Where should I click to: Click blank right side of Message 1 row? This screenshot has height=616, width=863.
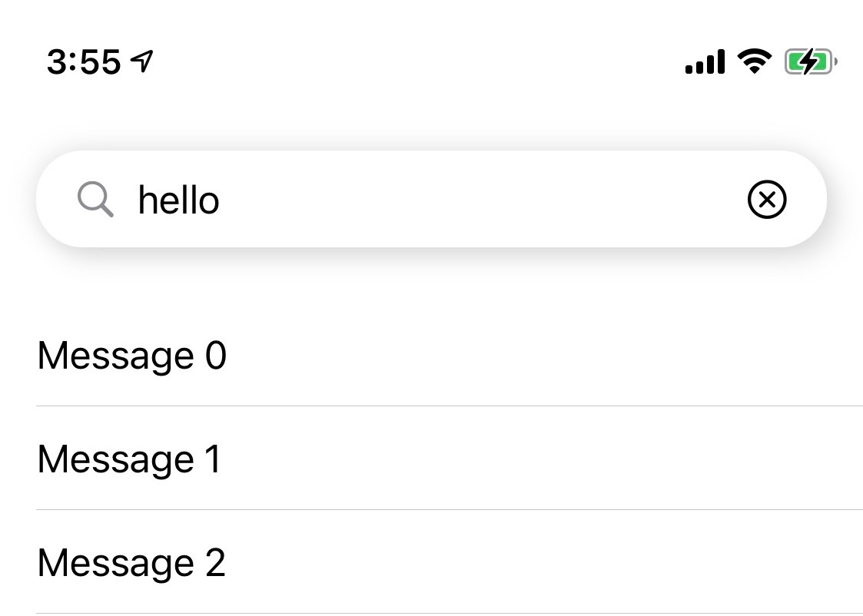(x=550, y=458)
